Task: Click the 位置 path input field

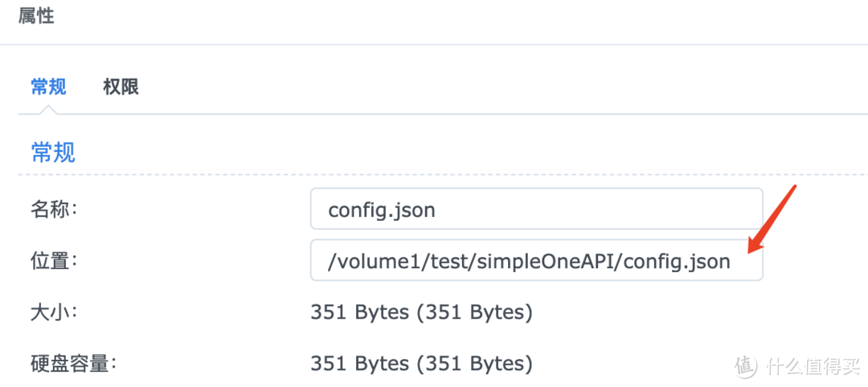Action: click(x=536, y=261)
